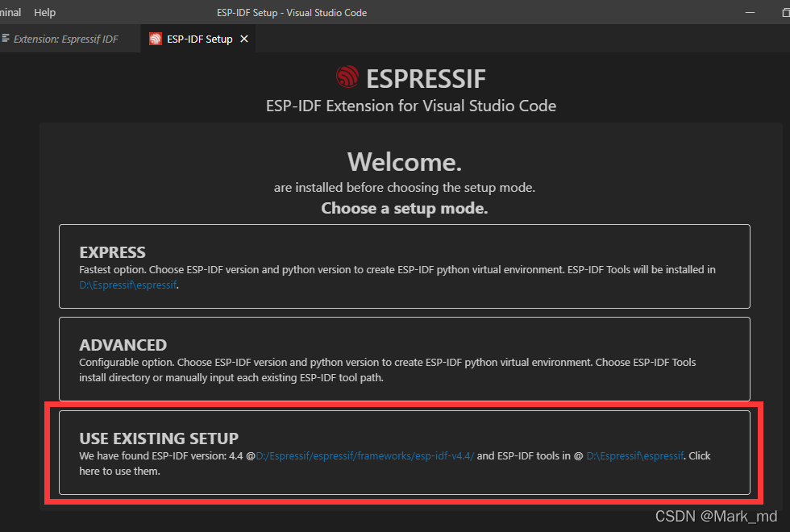Open the esp-idf-v4.4 framework path link
Screen dimensions: 790x532
364,456
